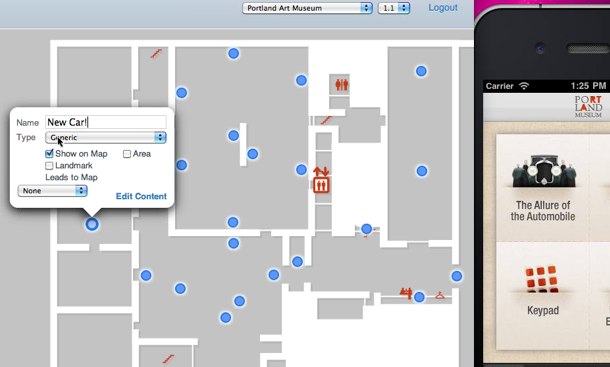
Task: Click the Logout link
Action: (x=443, y=8)
